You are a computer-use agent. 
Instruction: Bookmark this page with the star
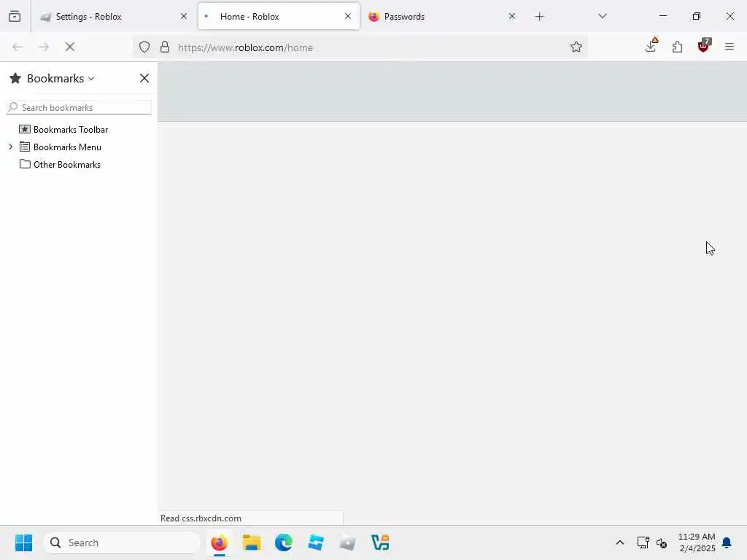coord(576,47)
